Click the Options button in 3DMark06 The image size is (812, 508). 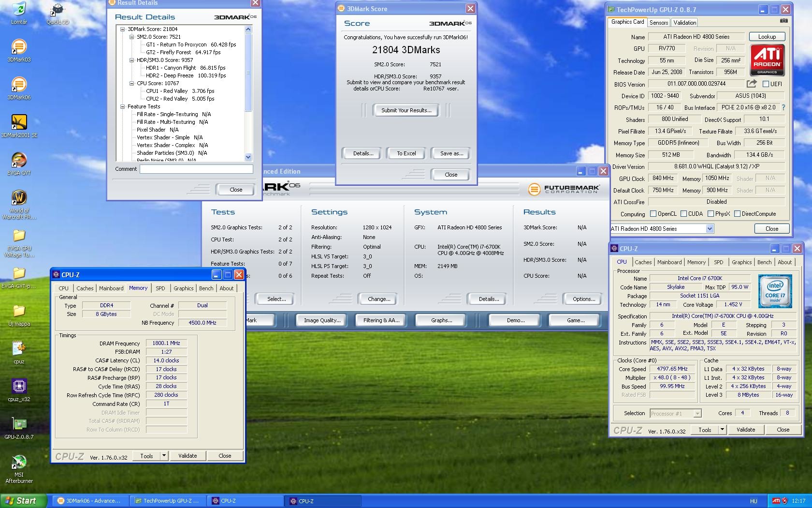coord(584,299)
